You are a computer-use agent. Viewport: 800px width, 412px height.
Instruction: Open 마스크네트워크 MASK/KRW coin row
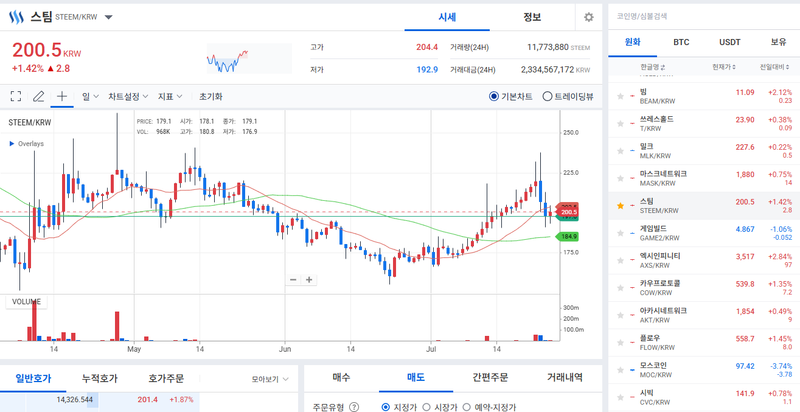(704, 178)
